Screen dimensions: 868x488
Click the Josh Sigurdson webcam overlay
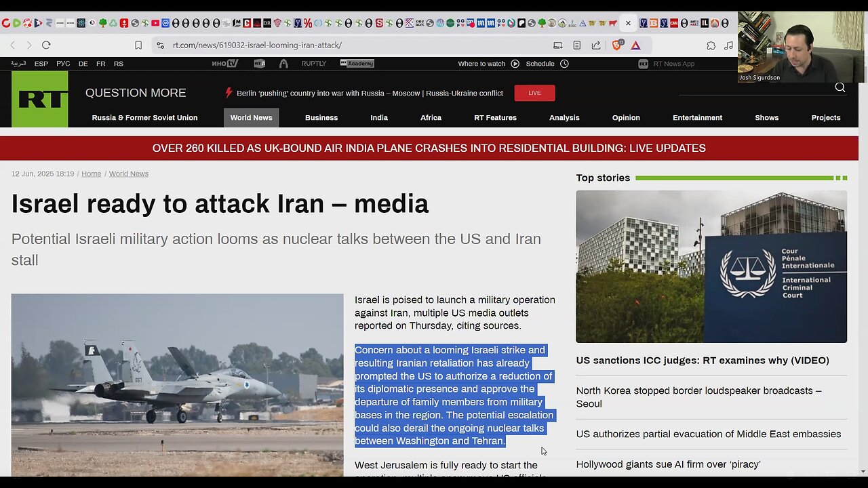801,47
